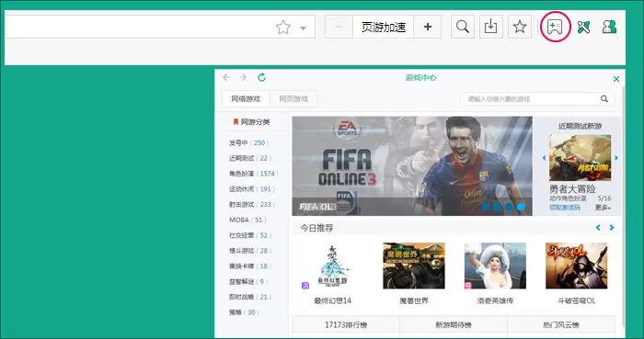Select the 运动休闲 (191) category
Image resolution: width=644 pixels, height=339 pixels.
252,189
